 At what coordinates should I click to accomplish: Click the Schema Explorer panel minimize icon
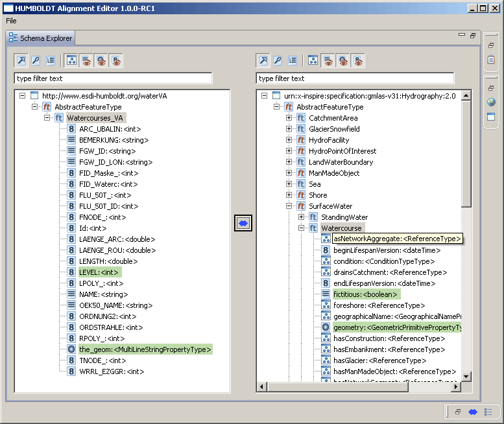click(x=462, y=35)
